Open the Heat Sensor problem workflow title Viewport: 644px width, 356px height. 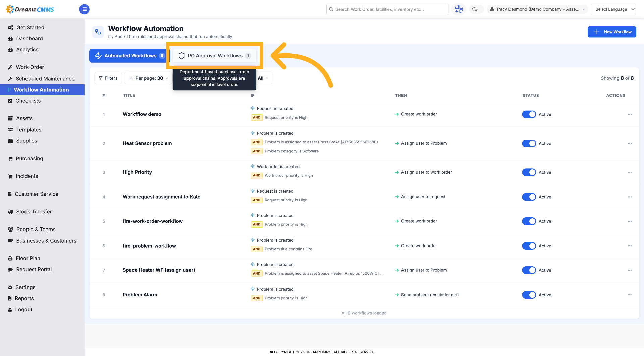click(x=147, y=143)
